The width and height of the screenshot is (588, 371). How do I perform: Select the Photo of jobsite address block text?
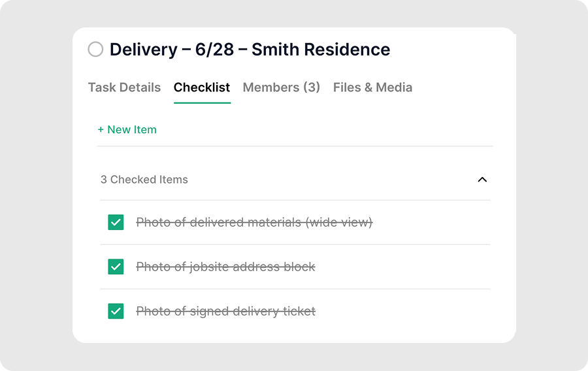point(225,267)
